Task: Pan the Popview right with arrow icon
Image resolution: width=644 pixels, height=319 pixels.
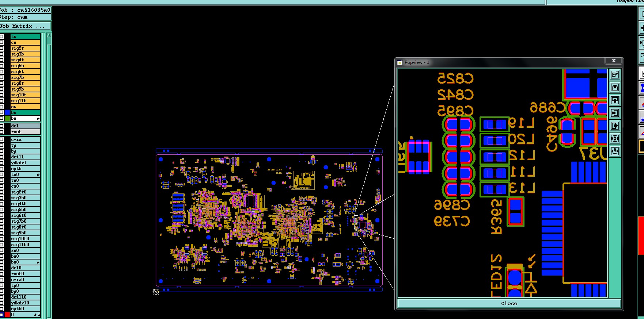Action: click(x=615, y=126)
